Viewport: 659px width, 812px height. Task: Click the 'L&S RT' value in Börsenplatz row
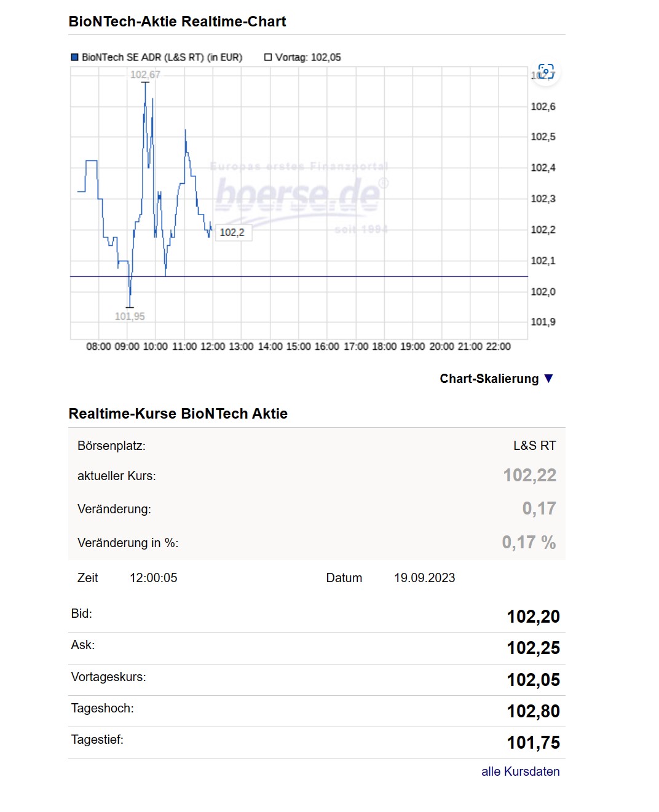coord(535,446)
